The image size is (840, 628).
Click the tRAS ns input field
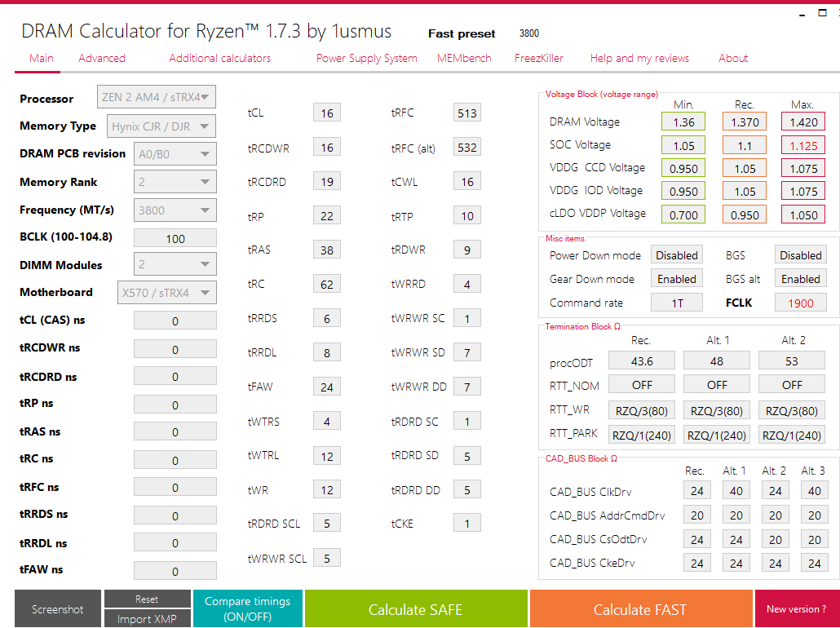click(175, 431)
